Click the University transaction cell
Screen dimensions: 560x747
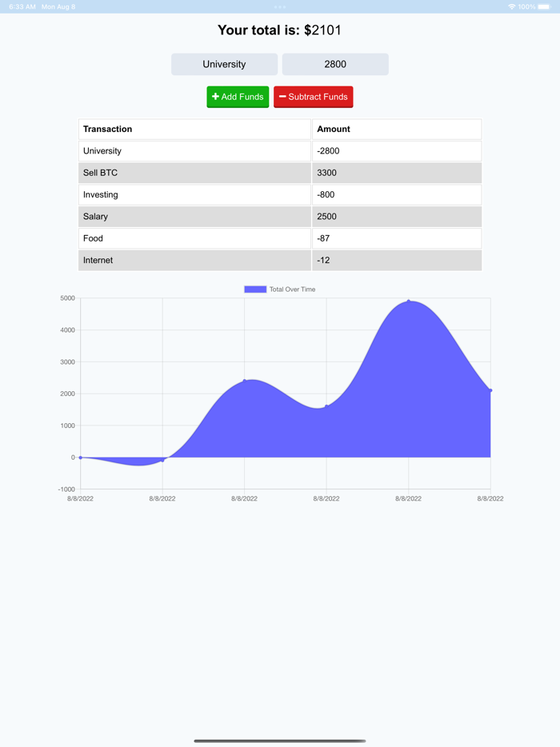[x=194, y=151]
